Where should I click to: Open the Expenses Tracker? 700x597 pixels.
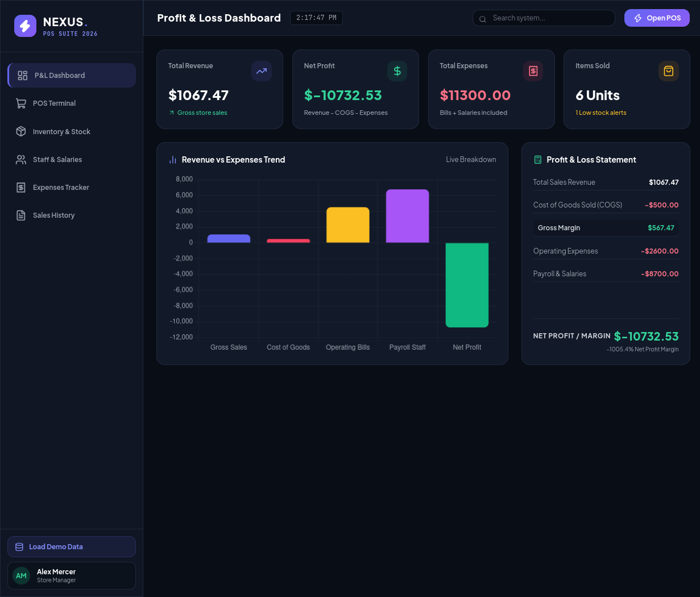tap(72, 188)
